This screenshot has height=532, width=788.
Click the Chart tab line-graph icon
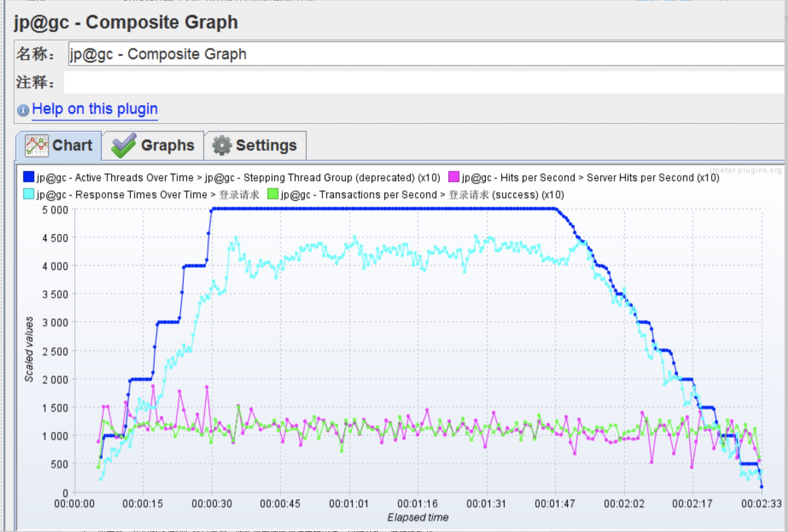[37, 145]
